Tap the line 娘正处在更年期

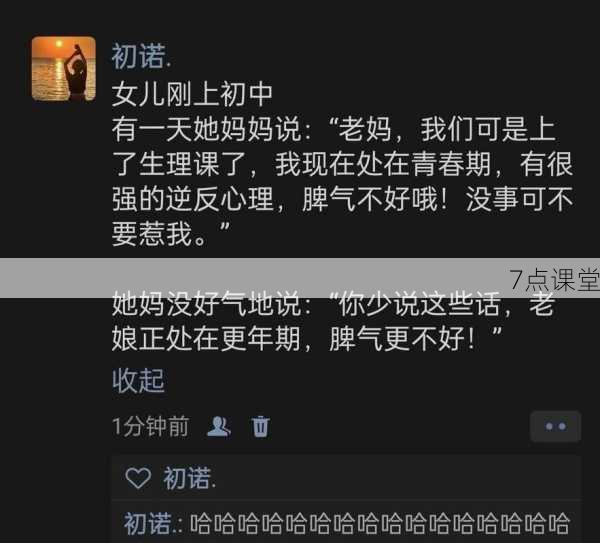307,339
